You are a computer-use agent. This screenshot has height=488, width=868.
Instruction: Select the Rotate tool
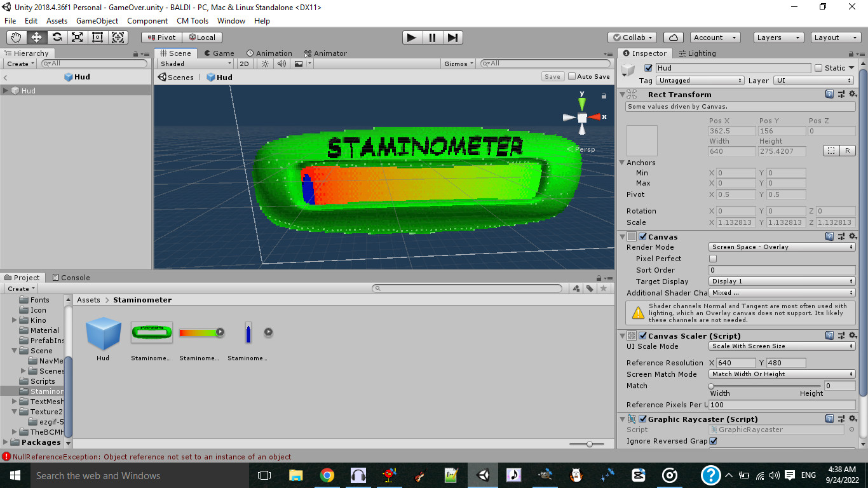(x=57, y=37)
